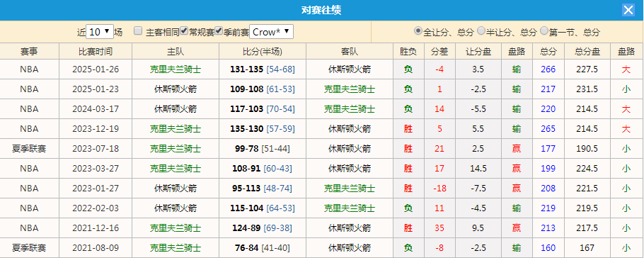Click 克里夫兰骑士 in the 2023-03-27 row

[x=176, y=168]
